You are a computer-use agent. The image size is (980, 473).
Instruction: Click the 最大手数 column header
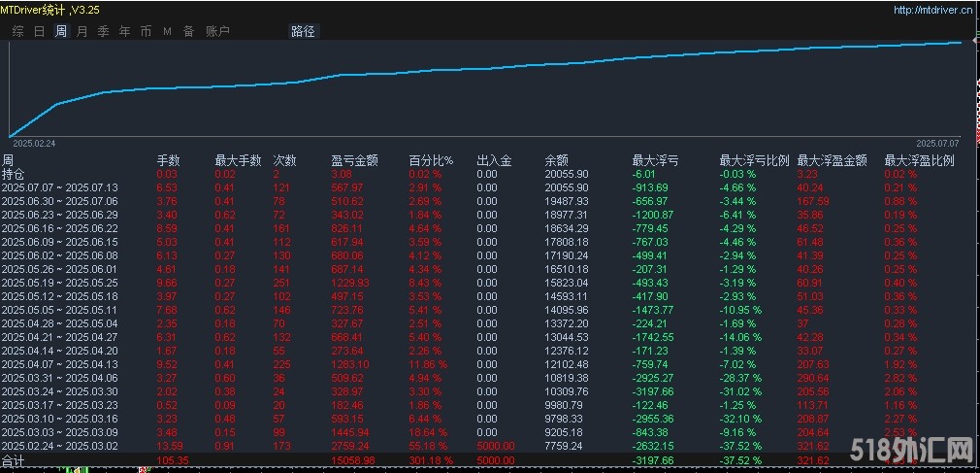238,161
